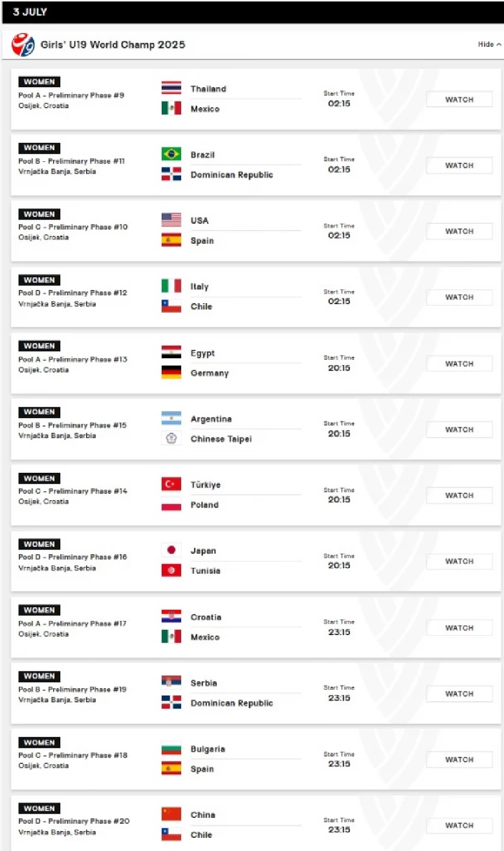Click the Chinese Taipei emblem icon
504x851 pixels.
[x=171, y=439]
